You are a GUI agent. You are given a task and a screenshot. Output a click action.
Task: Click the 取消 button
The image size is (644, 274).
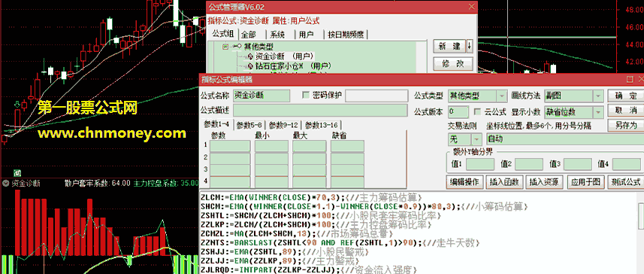625,110
